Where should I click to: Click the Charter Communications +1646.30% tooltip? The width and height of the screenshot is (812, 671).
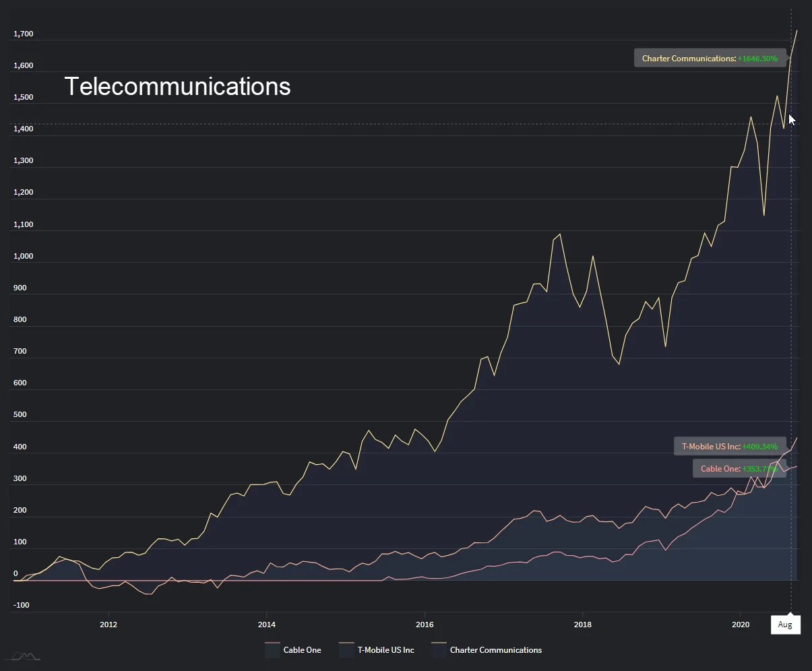pyautogui.click(x=710, y=59)
